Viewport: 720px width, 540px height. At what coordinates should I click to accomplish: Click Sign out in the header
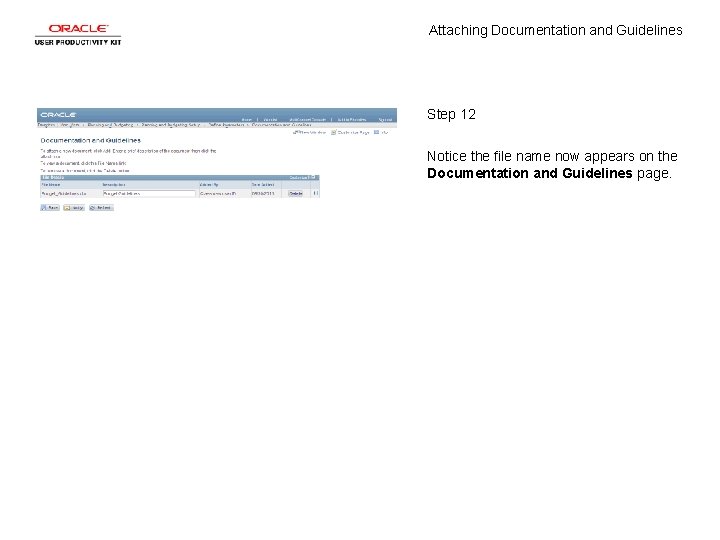(x=385, y=119)
